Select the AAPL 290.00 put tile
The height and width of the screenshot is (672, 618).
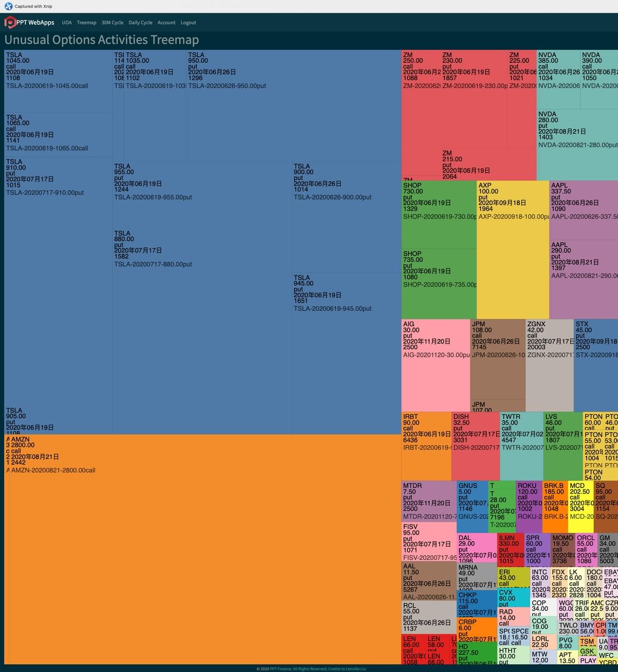click(x=583, y=279)
